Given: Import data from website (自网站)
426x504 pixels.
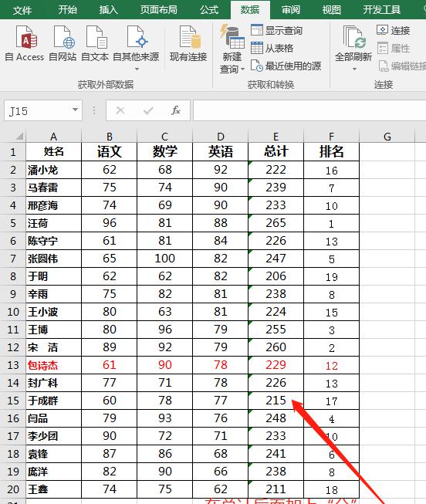Looking at the screenshot, I should pyautogui.click(x=63, y=44).
